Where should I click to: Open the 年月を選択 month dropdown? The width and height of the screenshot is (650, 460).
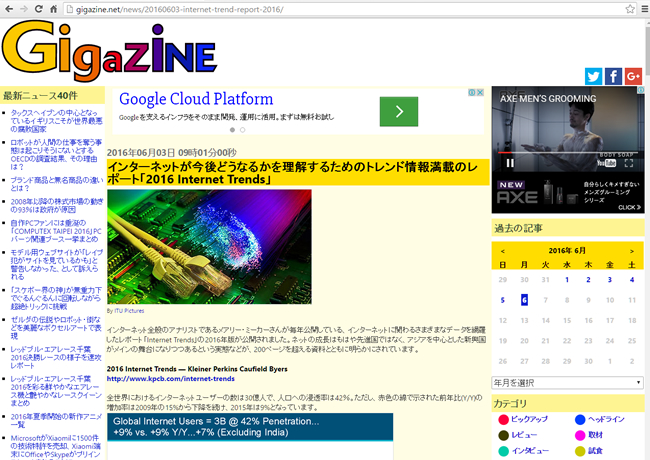(x=567, y=382)
